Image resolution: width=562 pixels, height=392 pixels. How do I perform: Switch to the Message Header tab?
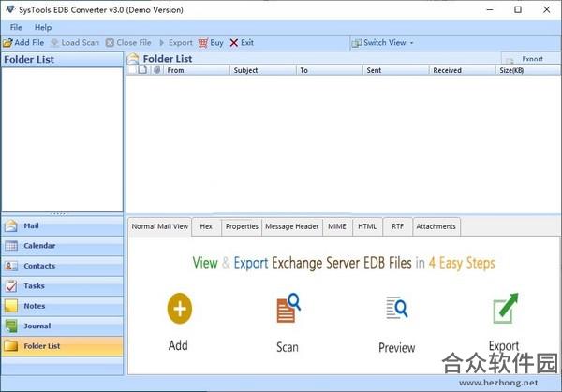pyautogui.click(x=291, y=226)
